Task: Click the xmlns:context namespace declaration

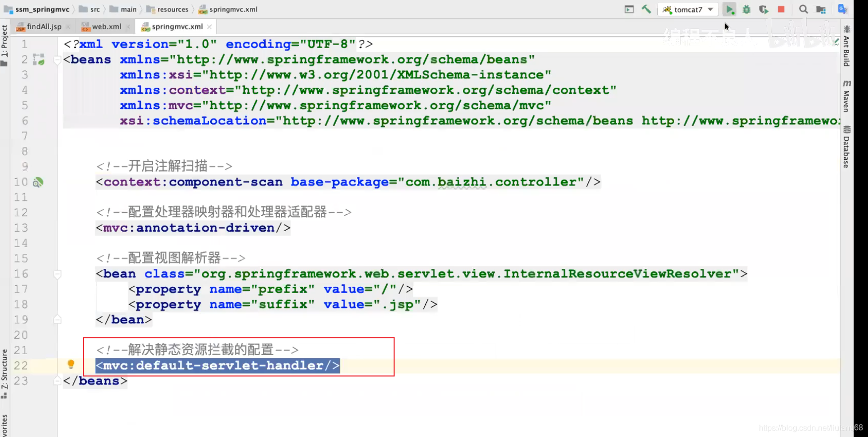Action: [368, 90]
